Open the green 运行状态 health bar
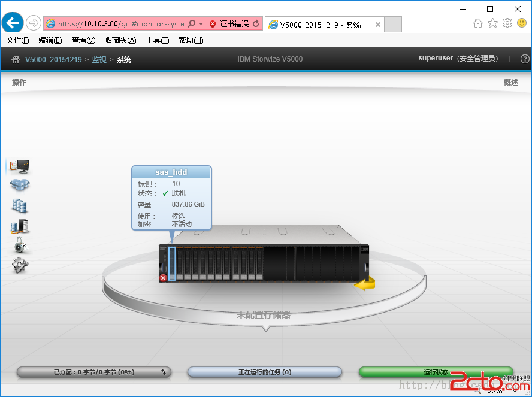Viewport: 532px width, 397px height. 436,372
